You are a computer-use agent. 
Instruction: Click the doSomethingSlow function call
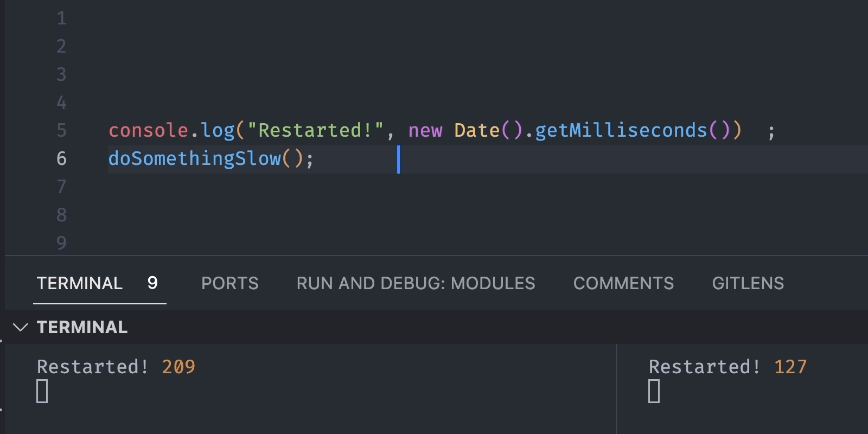point(194,159)
